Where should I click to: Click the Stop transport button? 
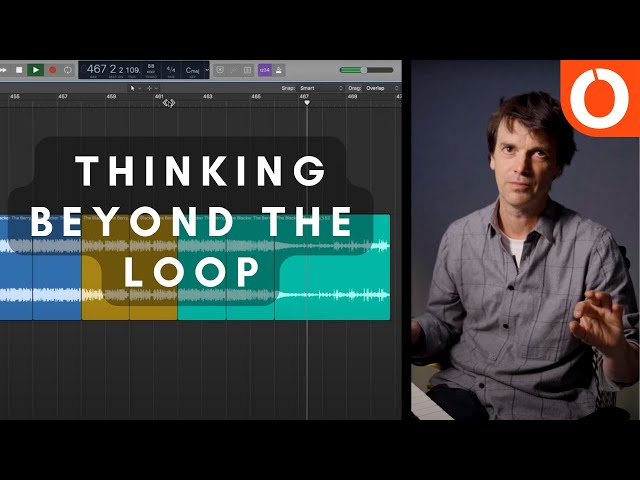pos(19,70)
